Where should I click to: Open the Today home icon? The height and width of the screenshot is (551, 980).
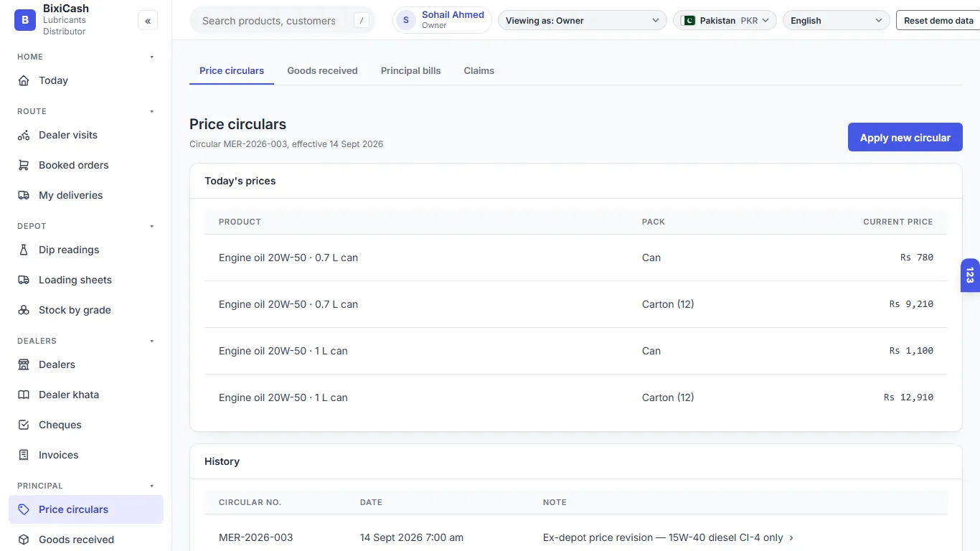[x=24, y=80]
